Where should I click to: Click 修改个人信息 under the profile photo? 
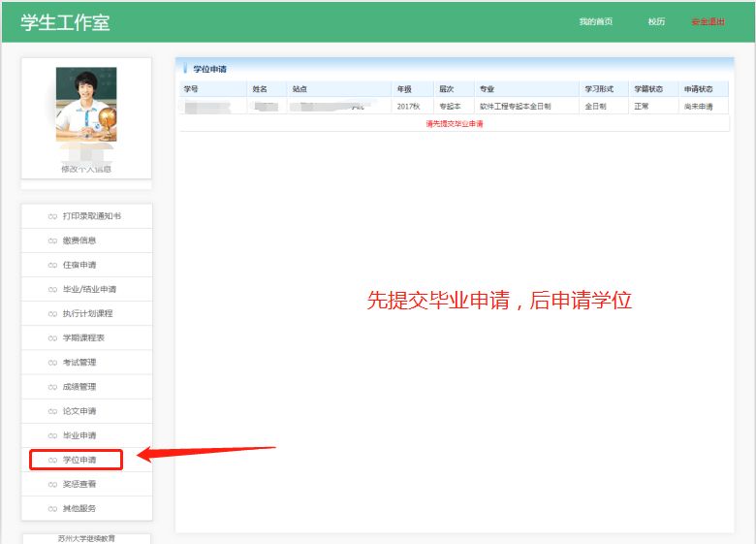click(x=86, y=169)
